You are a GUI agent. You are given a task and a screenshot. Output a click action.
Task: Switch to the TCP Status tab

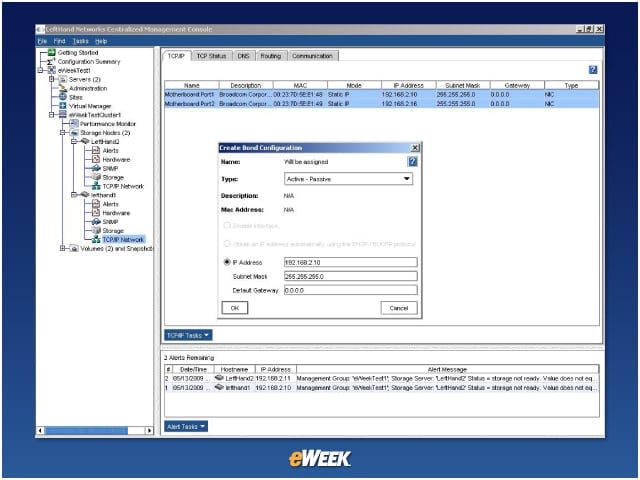click(x=211, y=56)
